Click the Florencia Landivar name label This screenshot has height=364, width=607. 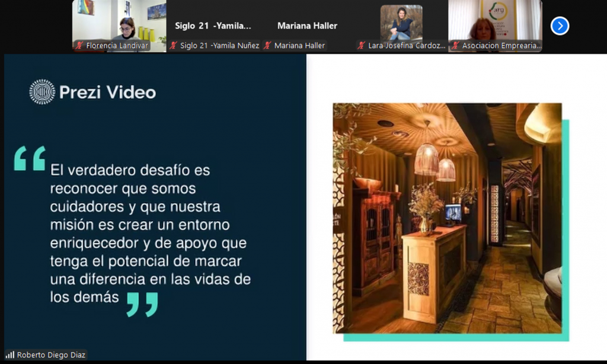click(117, 45)
